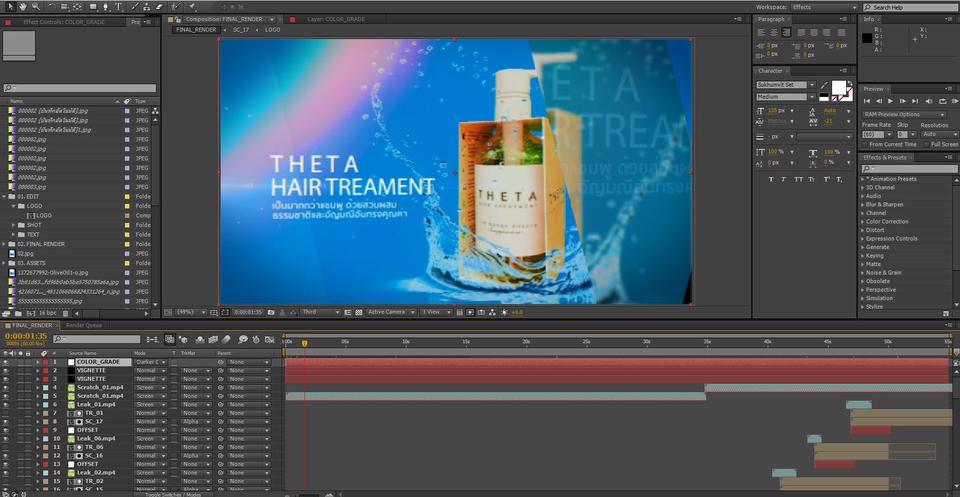
Task: Click Play in the Preview panel
Action: [x=890, y=101]
